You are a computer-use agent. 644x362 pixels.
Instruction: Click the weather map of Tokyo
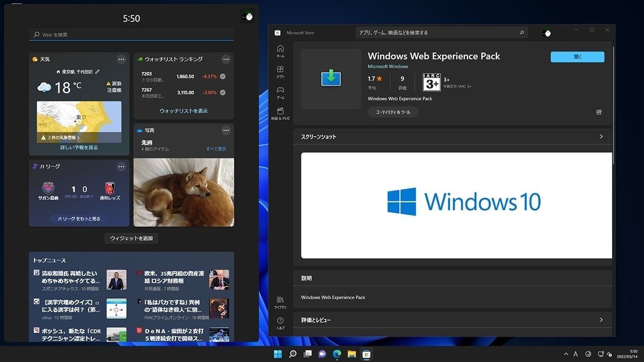pos(79,122)
